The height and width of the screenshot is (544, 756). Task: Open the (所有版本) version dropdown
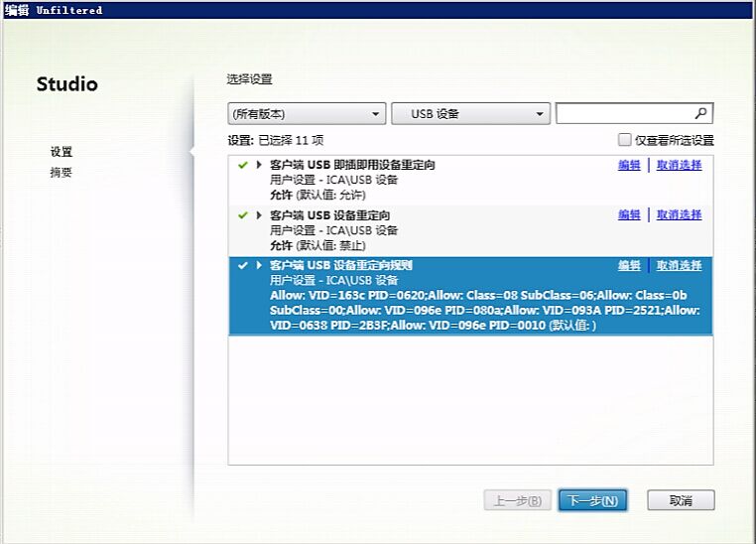pyautogui.click(x=307, y=114)
